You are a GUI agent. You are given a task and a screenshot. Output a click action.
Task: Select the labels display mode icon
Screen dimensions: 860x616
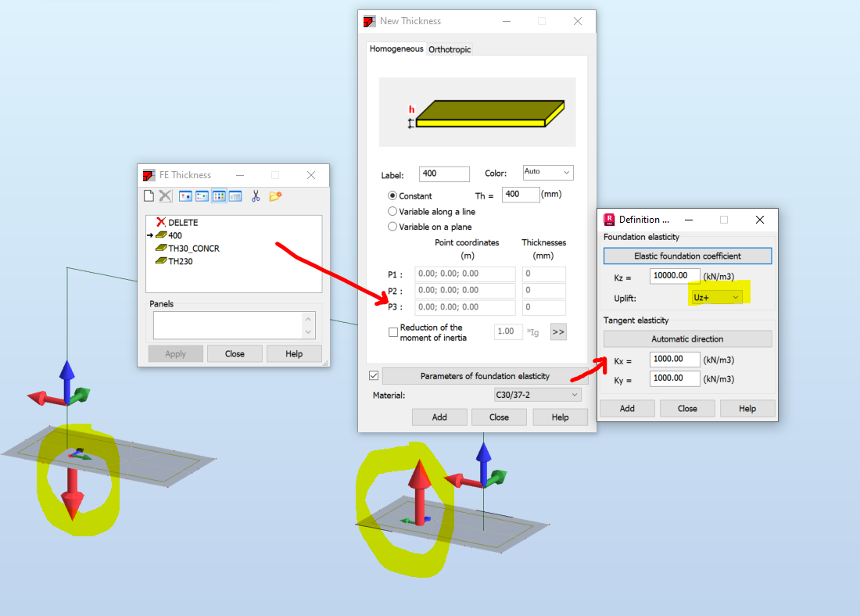coord(202,196)
